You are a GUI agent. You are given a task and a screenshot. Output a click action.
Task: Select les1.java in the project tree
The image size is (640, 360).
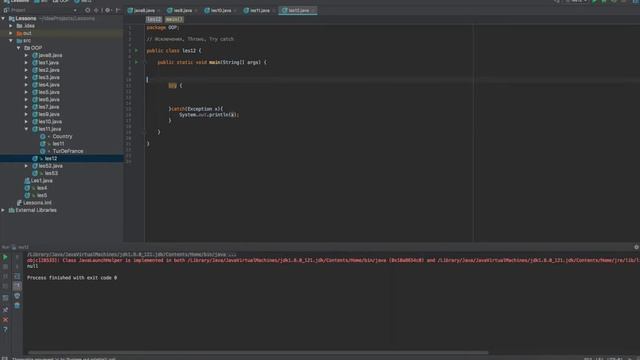coord(49,62)
